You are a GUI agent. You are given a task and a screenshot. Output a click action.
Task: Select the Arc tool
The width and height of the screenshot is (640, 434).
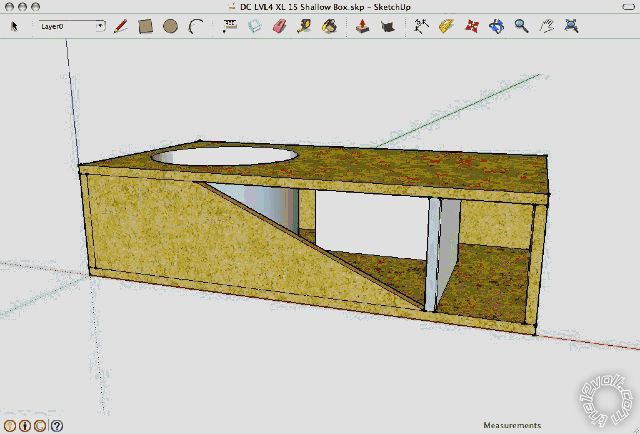[195, 26]
